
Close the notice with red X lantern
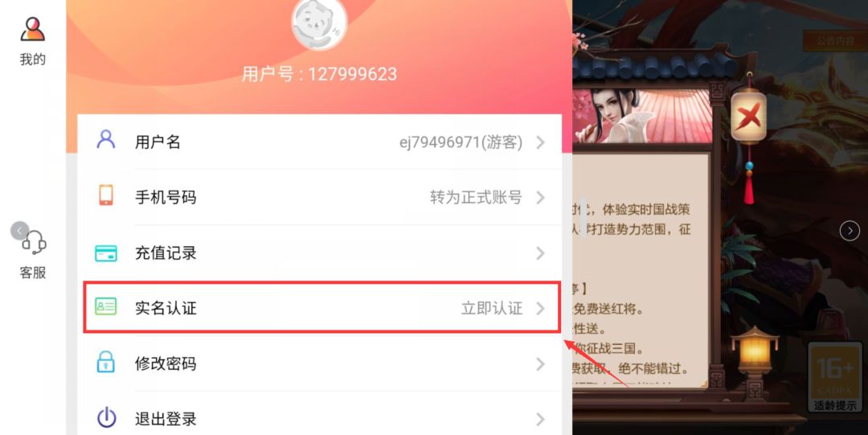[748, 118]
